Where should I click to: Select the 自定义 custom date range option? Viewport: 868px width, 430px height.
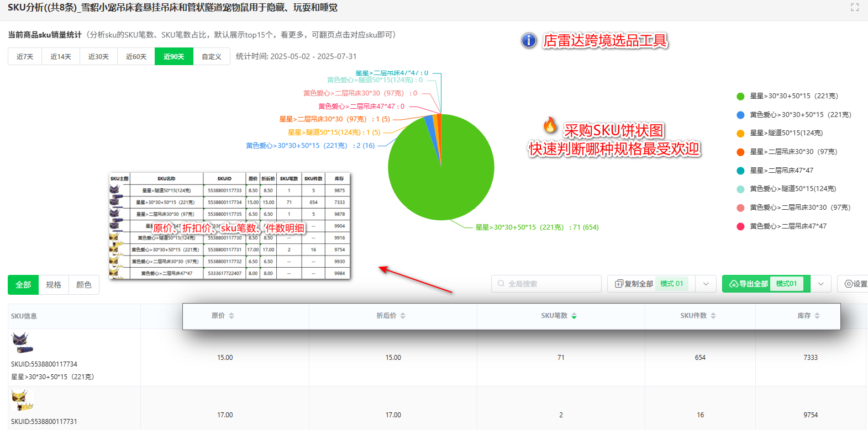212,57
